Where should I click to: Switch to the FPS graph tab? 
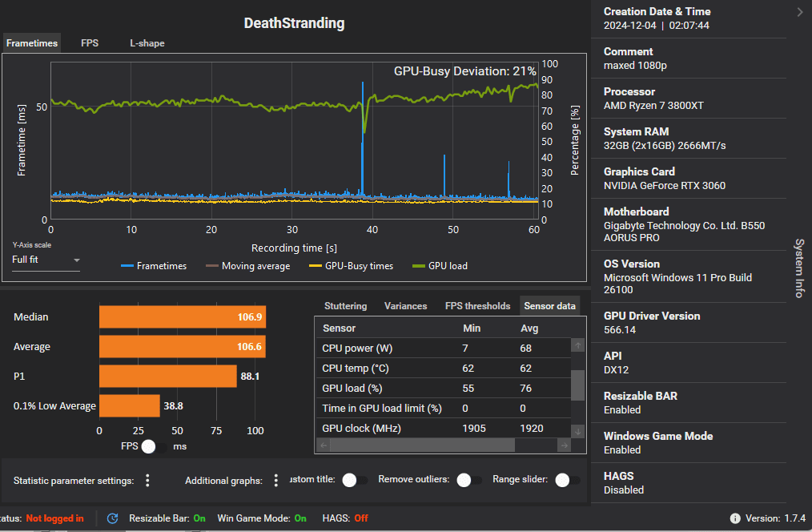coord(90,43)
